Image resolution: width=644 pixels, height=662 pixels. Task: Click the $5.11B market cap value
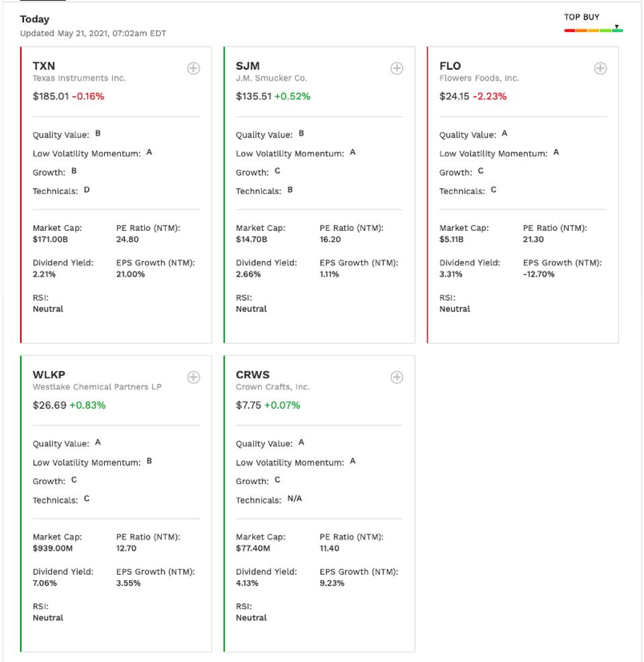pyautogui.click(x=451, y=240)
